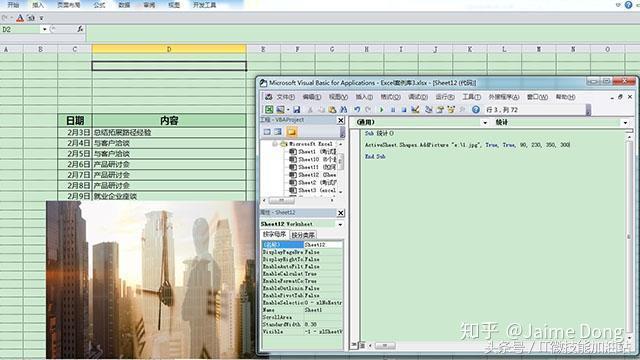Click the View Microsoft Excel toolbar icon
The height and width of the screenshot is (360, 640).
point(269,109)
